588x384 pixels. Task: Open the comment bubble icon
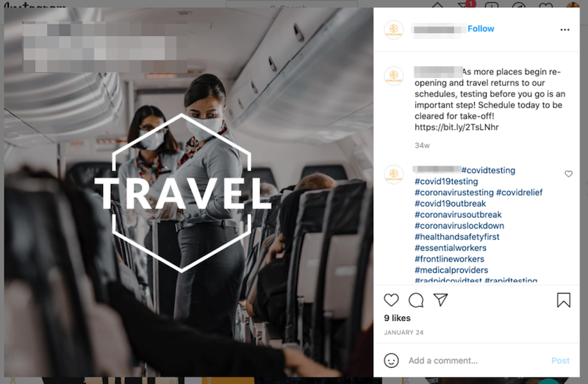pyautogui.click(x=416, y=300)
